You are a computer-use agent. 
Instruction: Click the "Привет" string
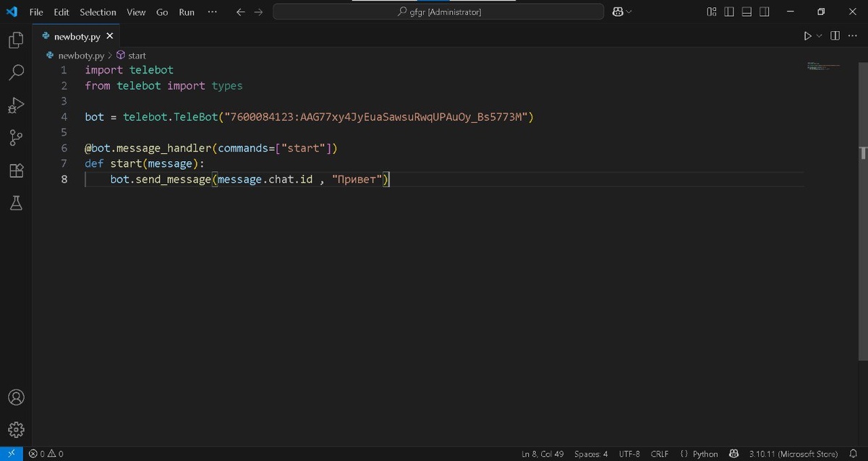pyautogui.click(x=357, y=178)
